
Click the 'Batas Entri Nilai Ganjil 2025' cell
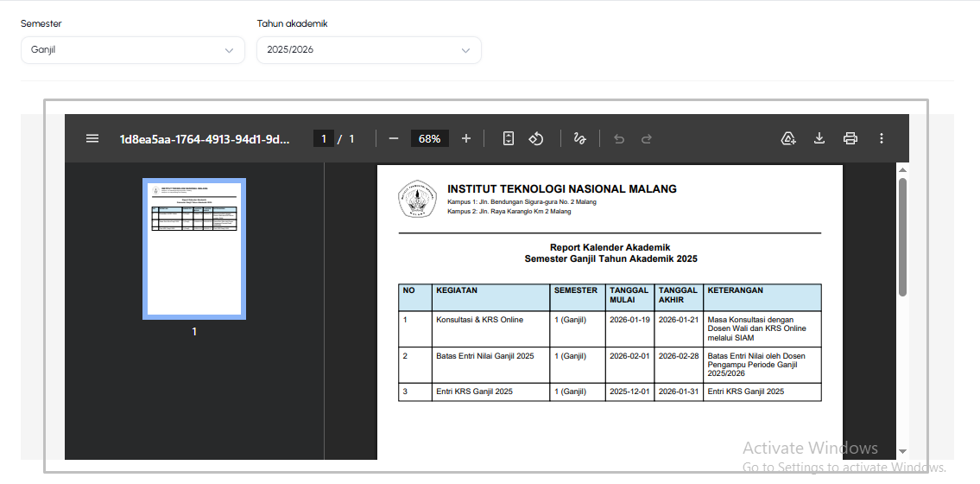point(490,366)
